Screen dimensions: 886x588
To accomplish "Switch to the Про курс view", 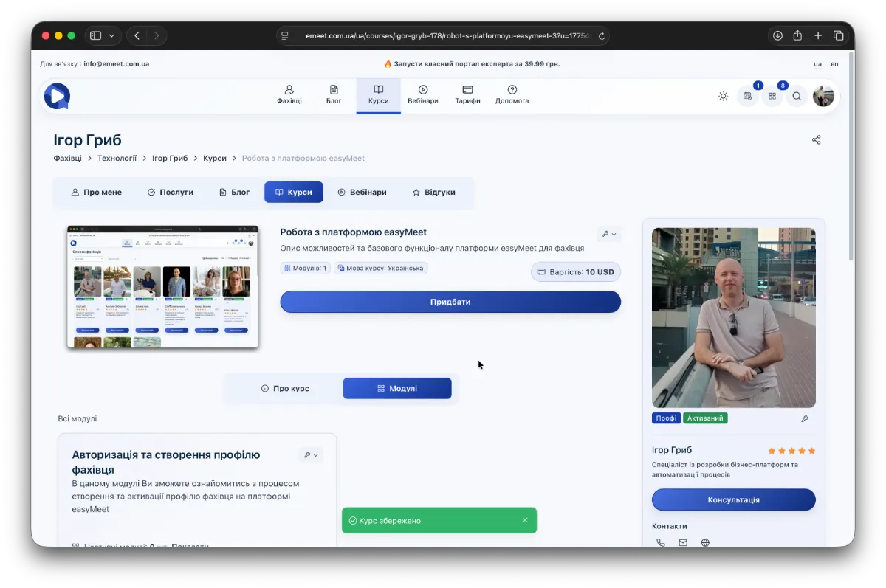I will pos(285,388).
